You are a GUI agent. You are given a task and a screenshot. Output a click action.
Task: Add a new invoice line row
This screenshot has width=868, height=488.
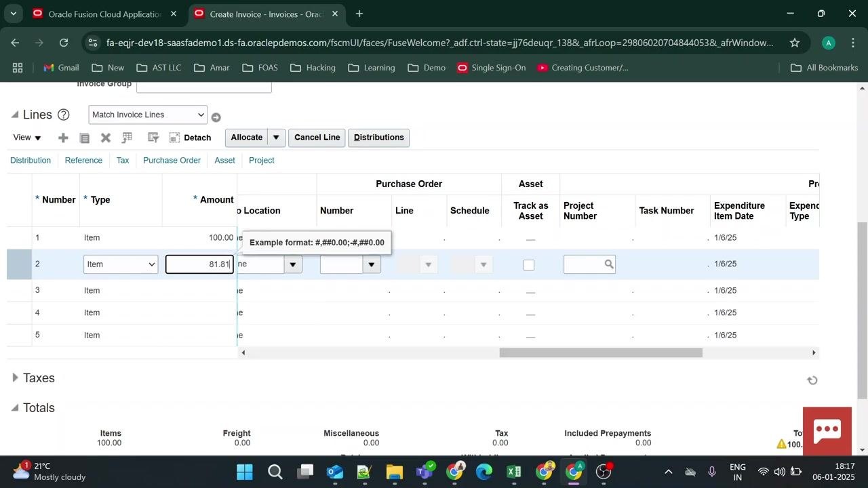coord(63,138)
